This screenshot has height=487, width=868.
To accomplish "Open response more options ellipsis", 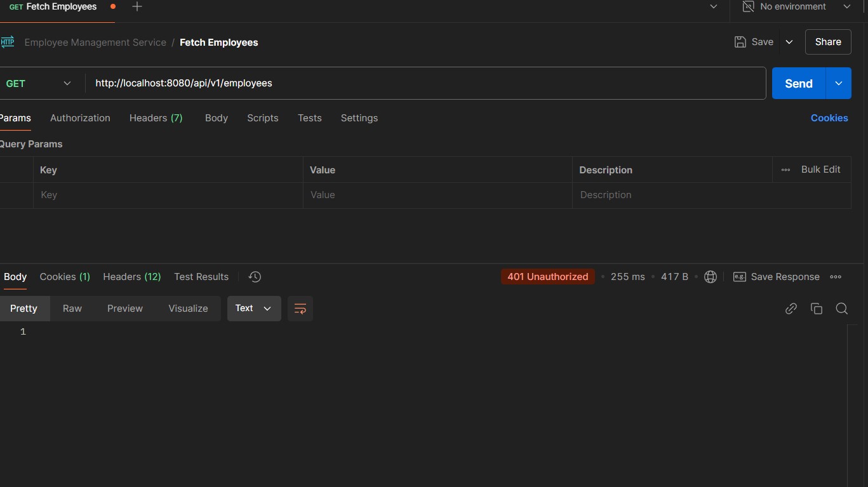I will click(x=836, y=277).
